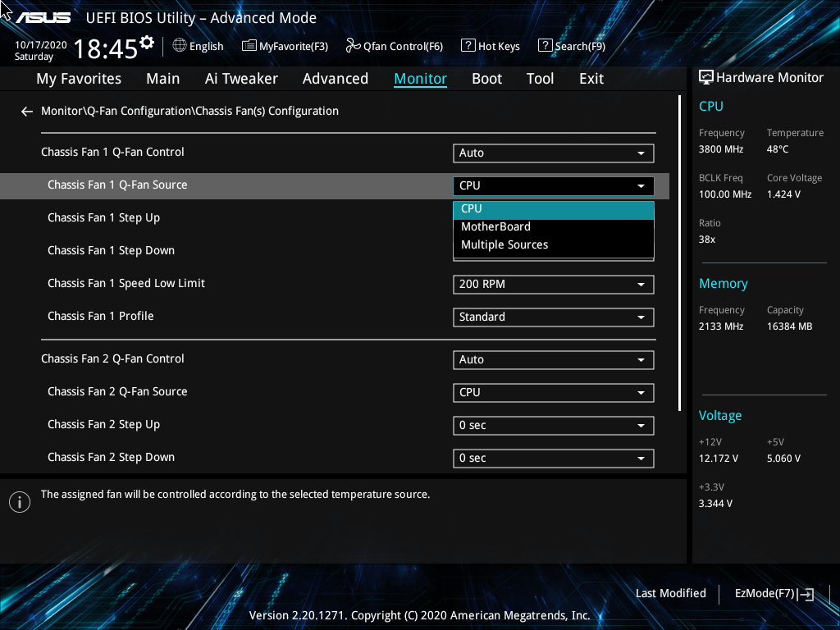Switch to the Main tab
This screenshot has height=630, width=840.
click(x=163, y=79)
